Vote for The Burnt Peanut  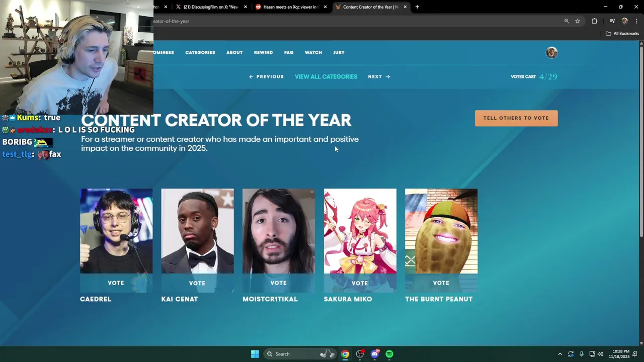pos(441,283)
